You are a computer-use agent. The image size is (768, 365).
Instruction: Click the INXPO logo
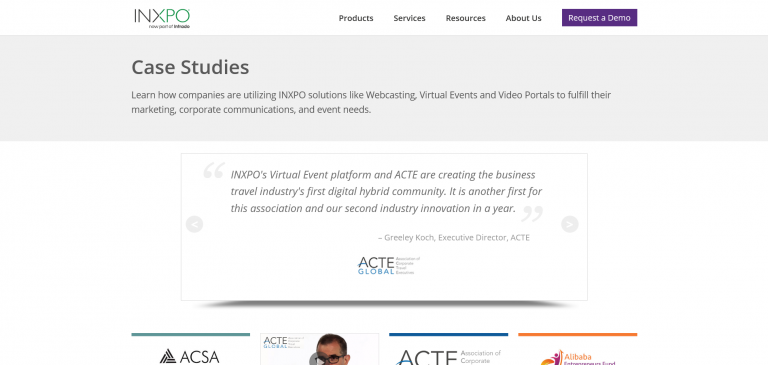(x=162, y=18)
